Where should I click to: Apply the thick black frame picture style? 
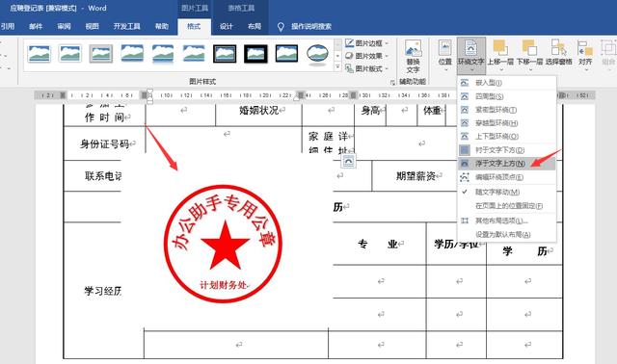pos(255,54)
